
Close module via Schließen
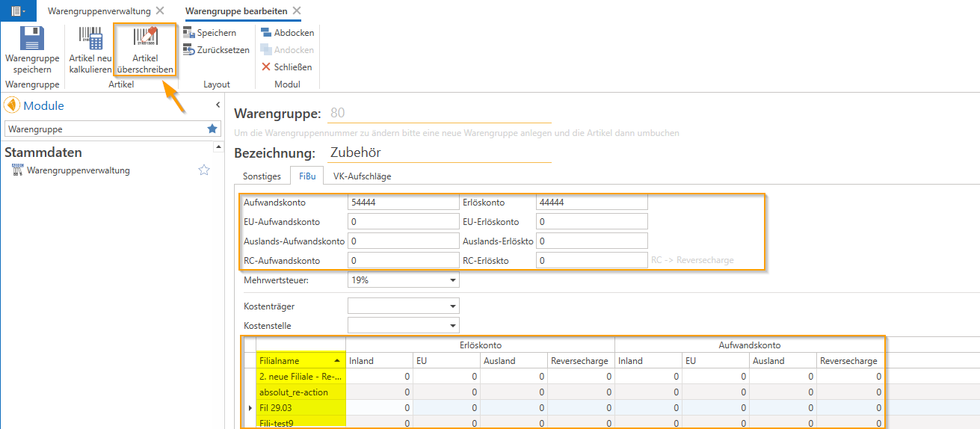(286, 67)
